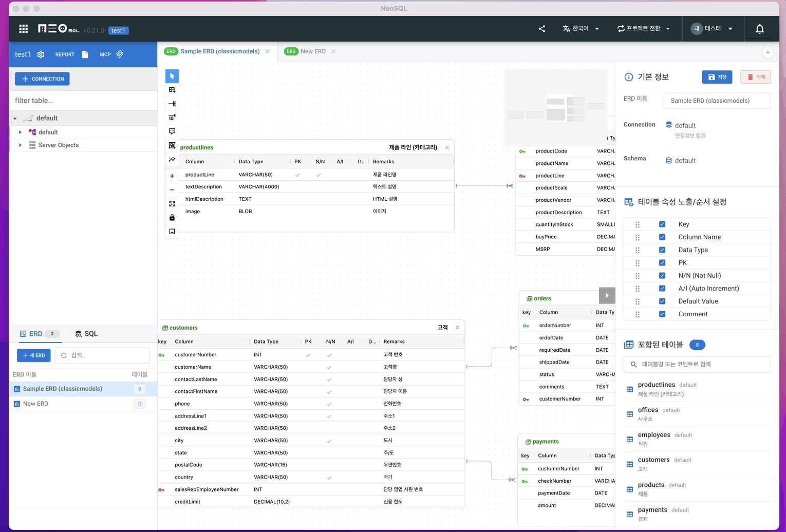Click the filter table input field
786x532 pixels.
pos(82,101)
